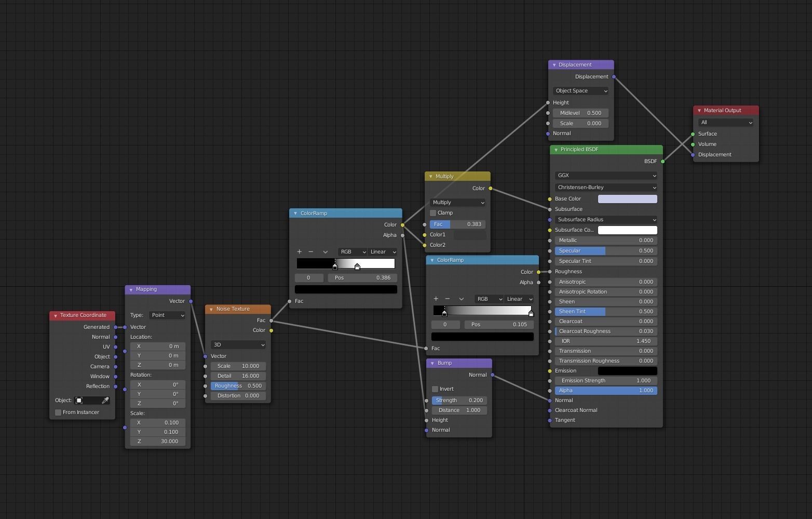Viewport: 812px width, 519px height.
Task: Click the minus icon in lower ColorRamp
Action: [448, 299]
